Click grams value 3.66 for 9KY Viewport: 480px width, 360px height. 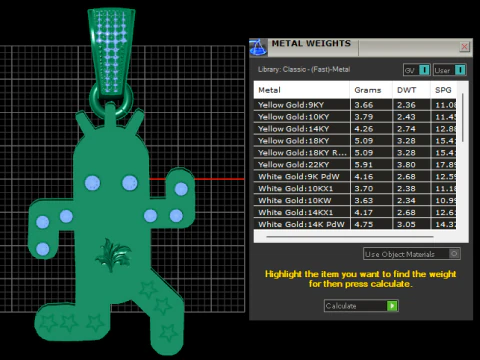click(364, 105)
